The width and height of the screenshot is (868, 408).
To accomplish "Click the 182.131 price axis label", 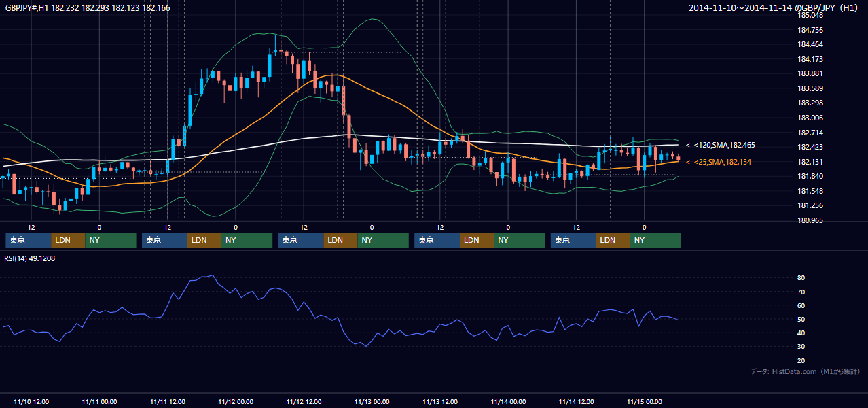I will (x=810, y=162).
